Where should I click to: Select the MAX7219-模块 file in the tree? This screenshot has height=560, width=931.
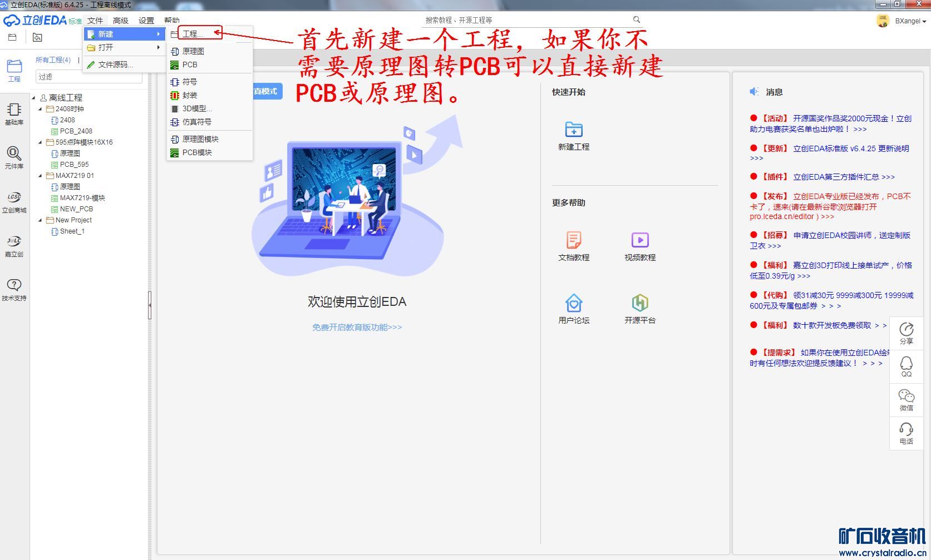click(78, 198)
